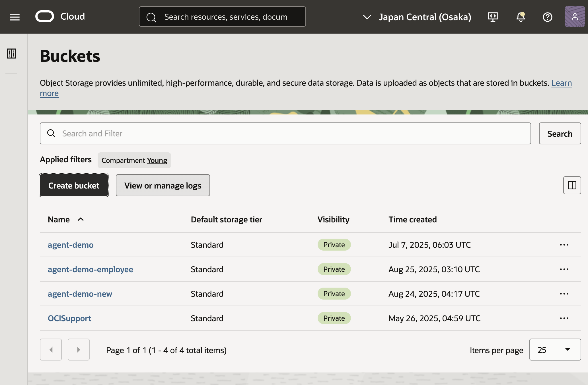The image size is (588, 385).
Task: Toggle the left side panel icon
Action: pos(11,54)
